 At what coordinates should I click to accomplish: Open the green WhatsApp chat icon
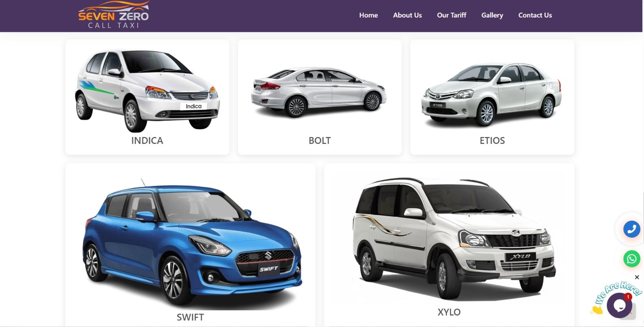click(631, 259)
